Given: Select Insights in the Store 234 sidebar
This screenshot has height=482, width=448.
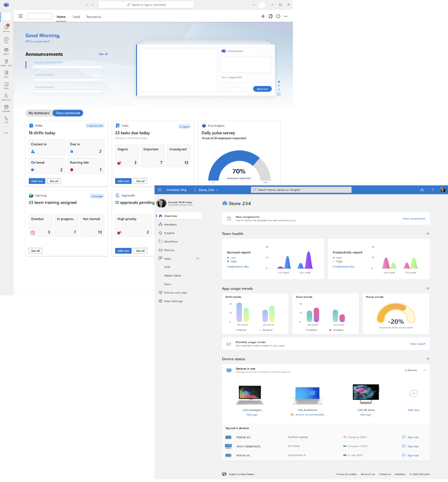Looking at the screenshot, I should pyautogui.click(x=169, y=233).
